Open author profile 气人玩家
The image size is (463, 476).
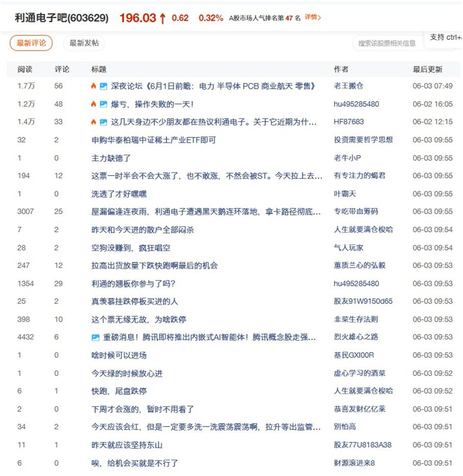coord(348,248)
